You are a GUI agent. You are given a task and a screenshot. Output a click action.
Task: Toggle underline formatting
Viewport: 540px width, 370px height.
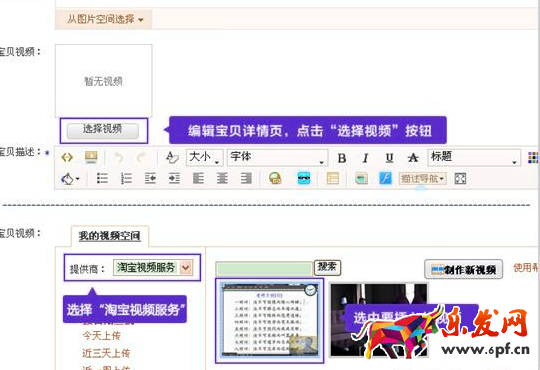(x=389, y=158)
